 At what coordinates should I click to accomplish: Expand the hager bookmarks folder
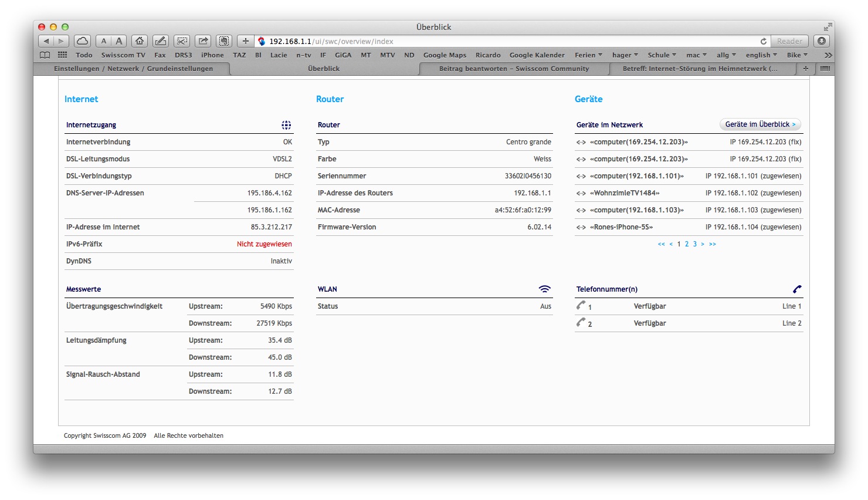[x=625, y=55]
